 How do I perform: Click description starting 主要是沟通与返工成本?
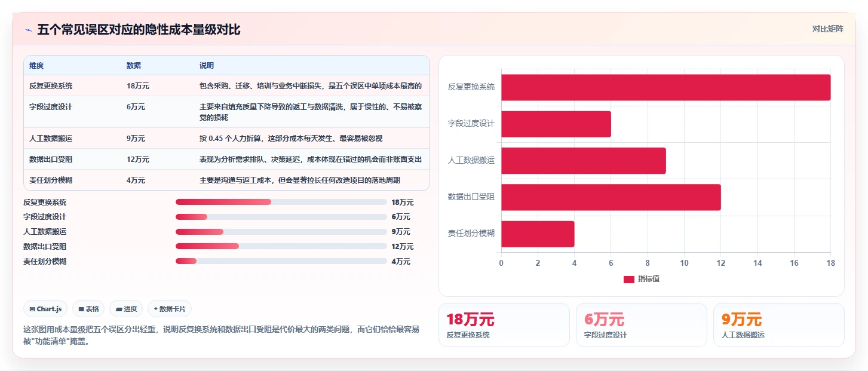(300, 180)
